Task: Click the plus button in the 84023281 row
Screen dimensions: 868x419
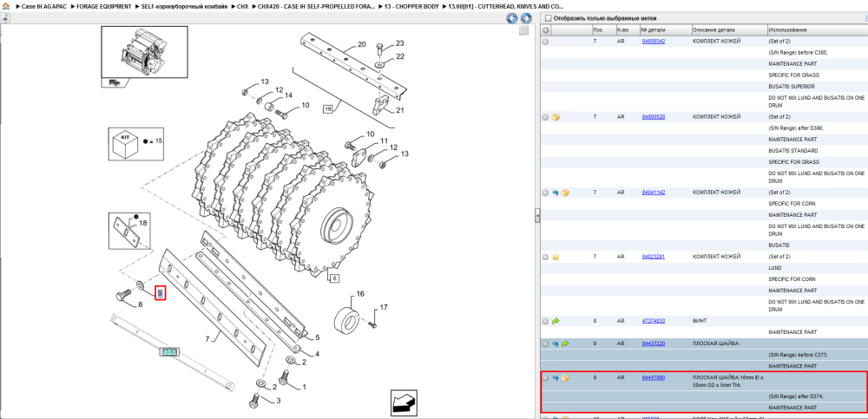Action: coord(545,257)
